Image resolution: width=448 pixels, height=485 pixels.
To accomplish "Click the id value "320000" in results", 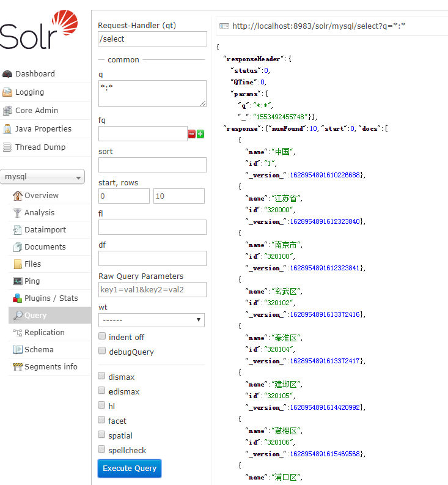I will coord(278,210).
